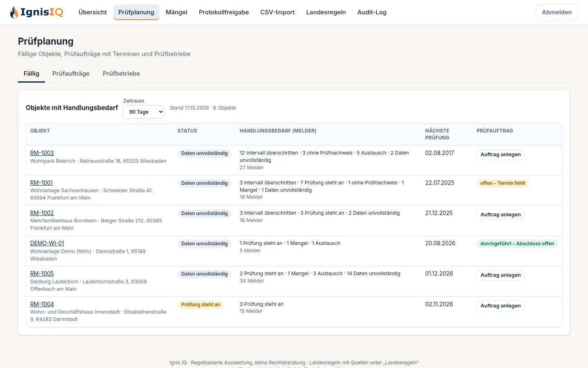Viewport: 588px width, 368px height.
Task: Click the 'Stand 17.10.2026 · 6 Objekte' text
Action: 203,108
